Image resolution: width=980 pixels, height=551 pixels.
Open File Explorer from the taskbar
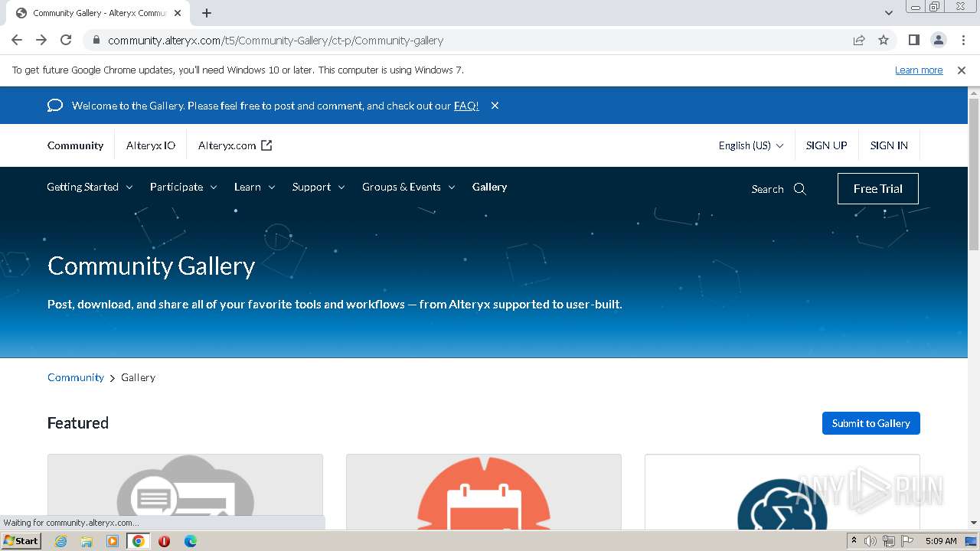[x=87, y=541]
